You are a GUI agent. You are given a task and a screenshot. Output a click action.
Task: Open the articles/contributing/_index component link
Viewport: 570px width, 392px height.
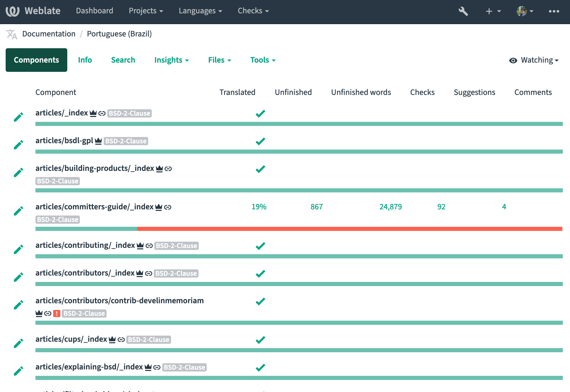tap(85, 245)
